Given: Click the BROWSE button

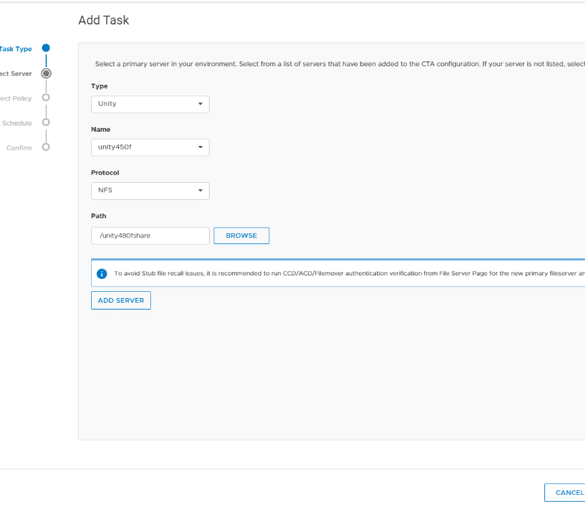Looking at the screenshot, I should point(241,235).
